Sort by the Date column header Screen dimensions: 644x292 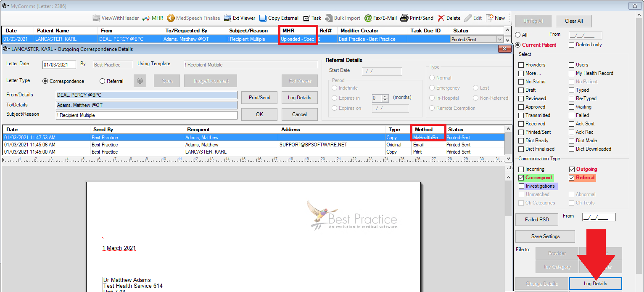pyautogui.click(x=18, y=31)
